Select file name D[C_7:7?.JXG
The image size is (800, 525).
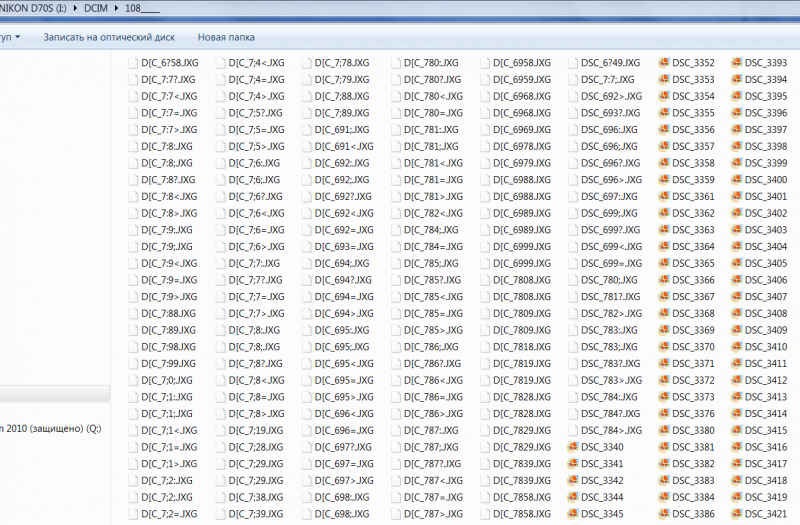pos(168,80)
